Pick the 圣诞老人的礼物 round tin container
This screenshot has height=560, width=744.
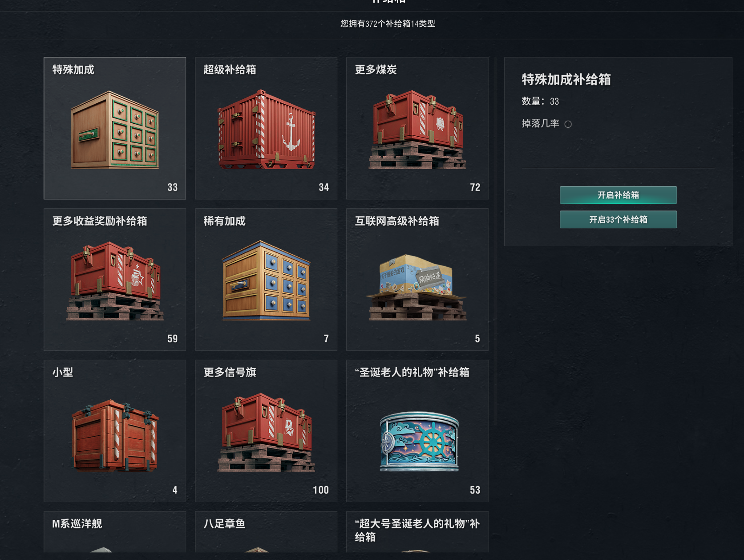click(417, 431)
